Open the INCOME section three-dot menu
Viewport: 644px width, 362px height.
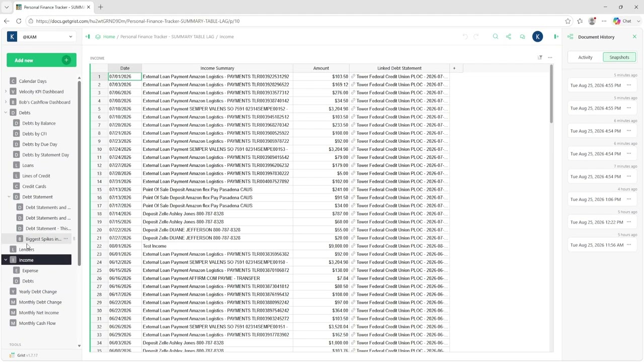pyautogui.click(x=550, y=58)
